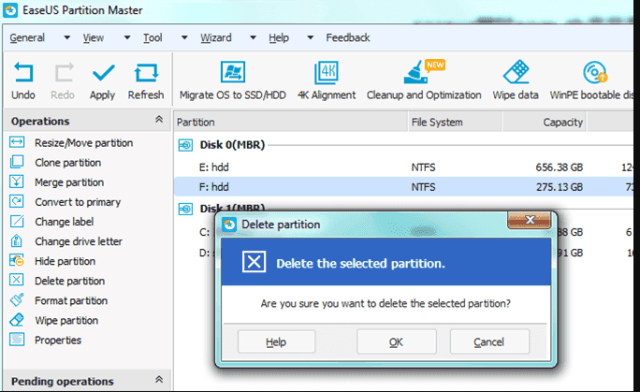Click the Undo arrow icon
Image resolution: width=640 pixels, height=392 pixels.
pyautogui.click(x=23, y=73)
